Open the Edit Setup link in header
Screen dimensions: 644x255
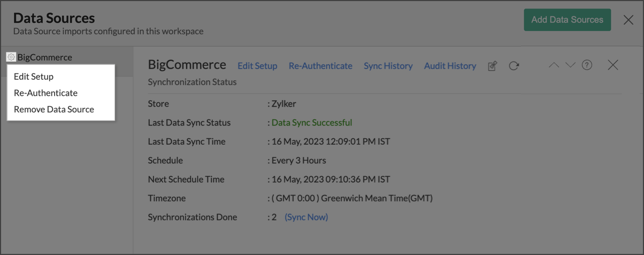click(x=257, y=66)
